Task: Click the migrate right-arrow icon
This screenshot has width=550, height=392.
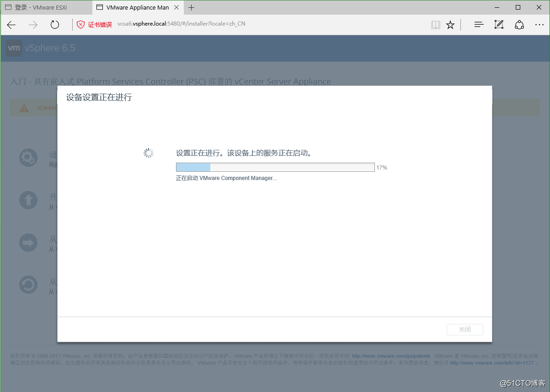Action: click(x=28, y=243)
